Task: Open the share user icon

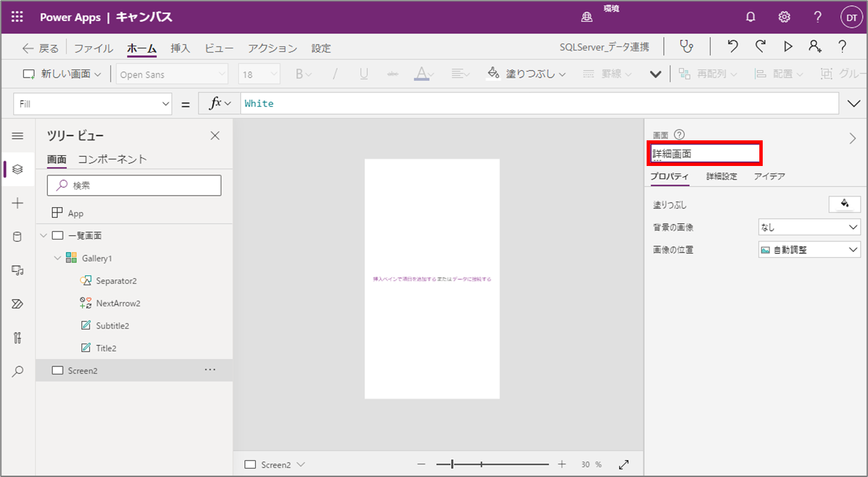Action: [x=815, y=47]
